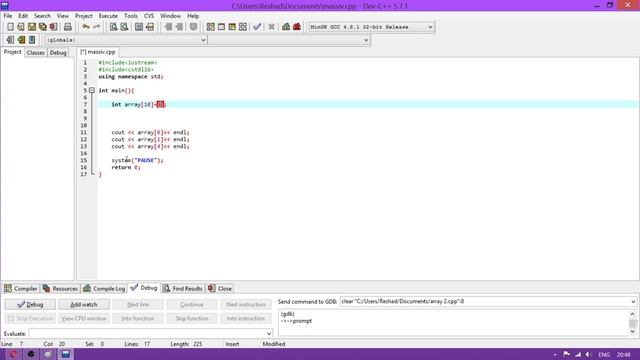This screenshot has width=640, height=360.
Task: Click the GDB output scrollbar
Action: click(633, 323)
